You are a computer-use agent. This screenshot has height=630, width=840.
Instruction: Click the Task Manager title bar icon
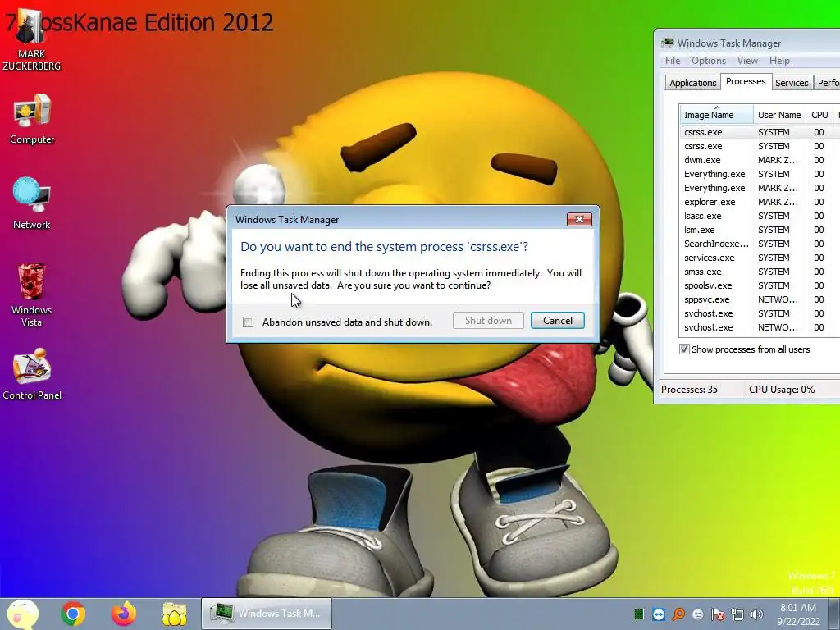pos(667,43)
